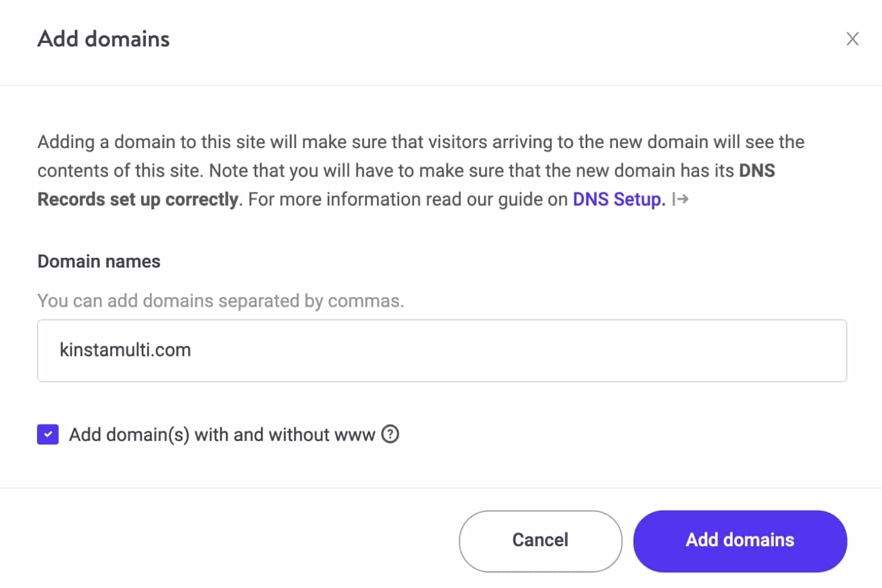
Task: Click the Add domains dialog title
Action: (103, 39)
